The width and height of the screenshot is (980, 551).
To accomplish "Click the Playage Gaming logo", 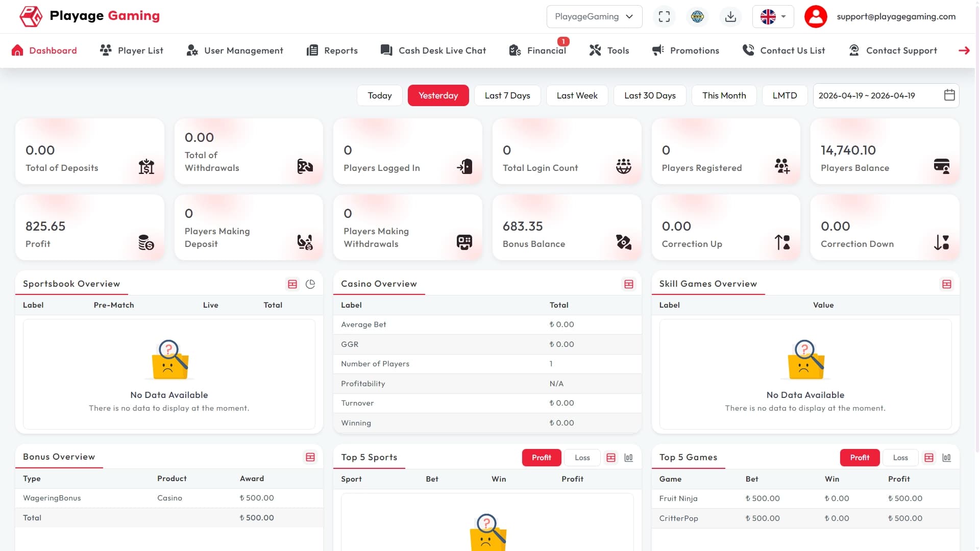I will (89, 16).
